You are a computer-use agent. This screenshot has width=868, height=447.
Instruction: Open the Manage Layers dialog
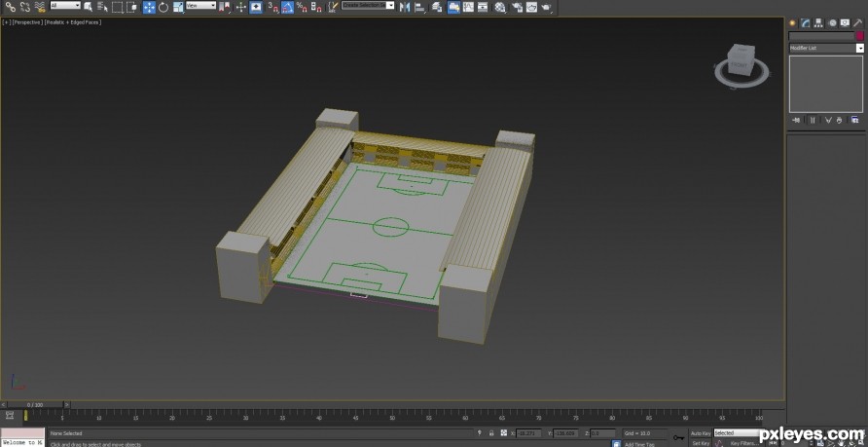coord(437,7)
